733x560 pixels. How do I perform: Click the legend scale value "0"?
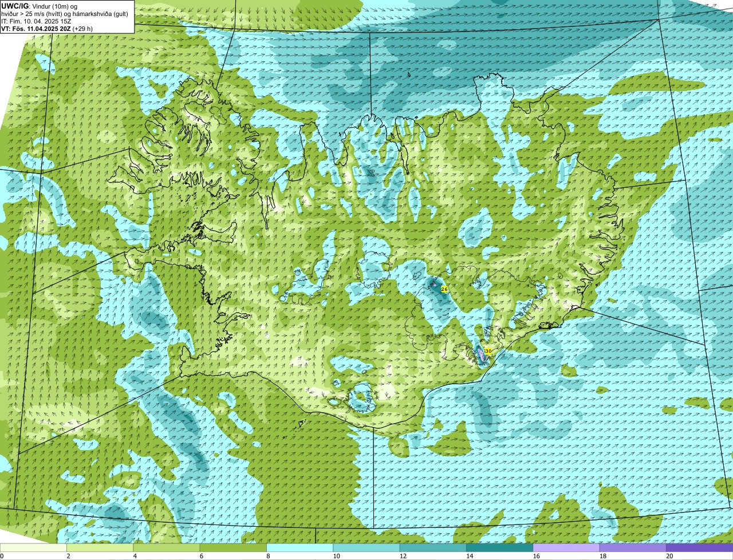click(x=2, y=556)
